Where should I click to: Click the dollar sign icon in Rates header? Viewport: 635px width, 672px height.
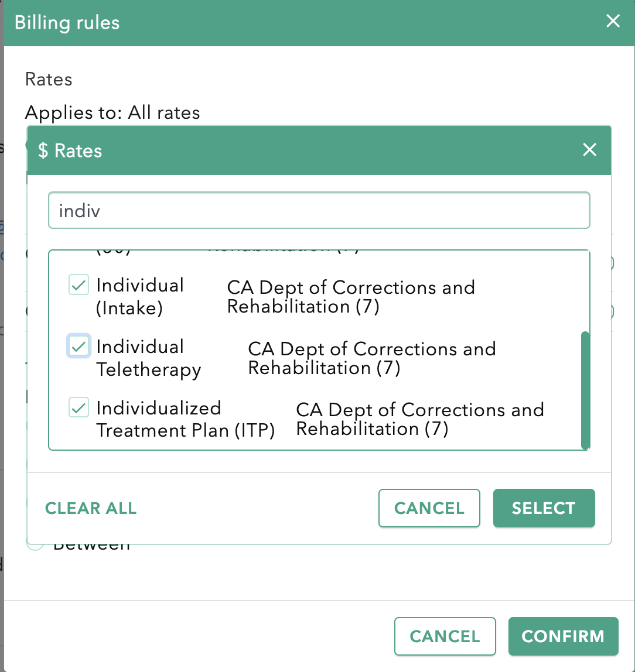pos(43,151)
